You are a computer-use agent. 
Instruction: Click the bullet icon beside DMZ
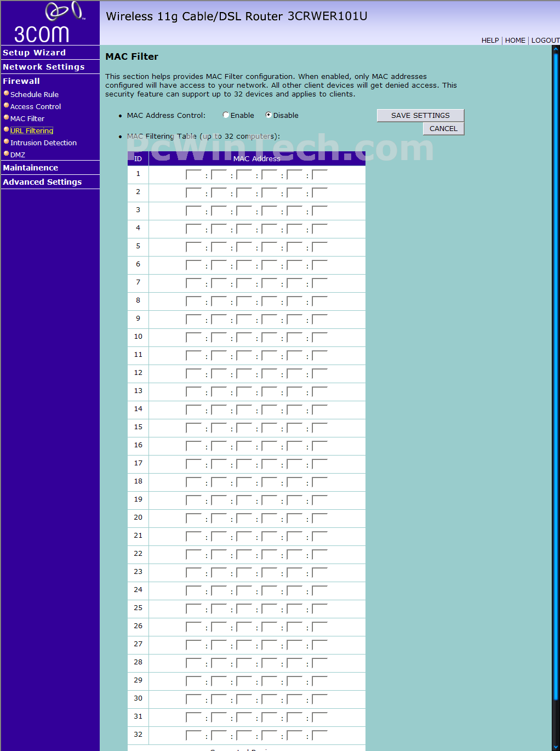(7, 153)
